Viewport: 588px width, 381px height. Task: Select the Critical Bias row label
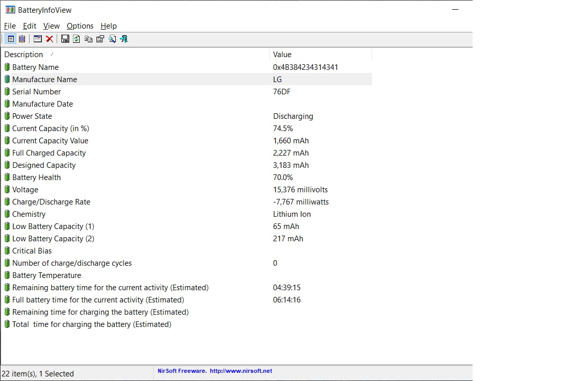[32, 251]
